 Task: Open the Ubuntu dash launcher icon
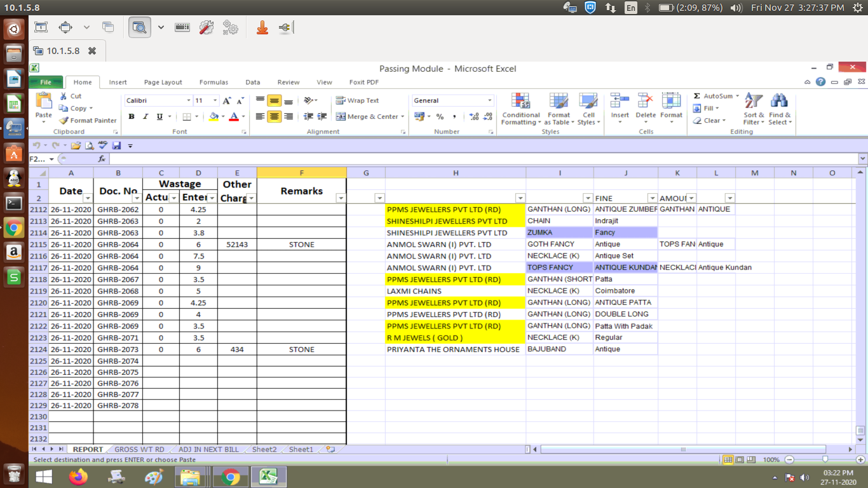click(x=14, y=29)
